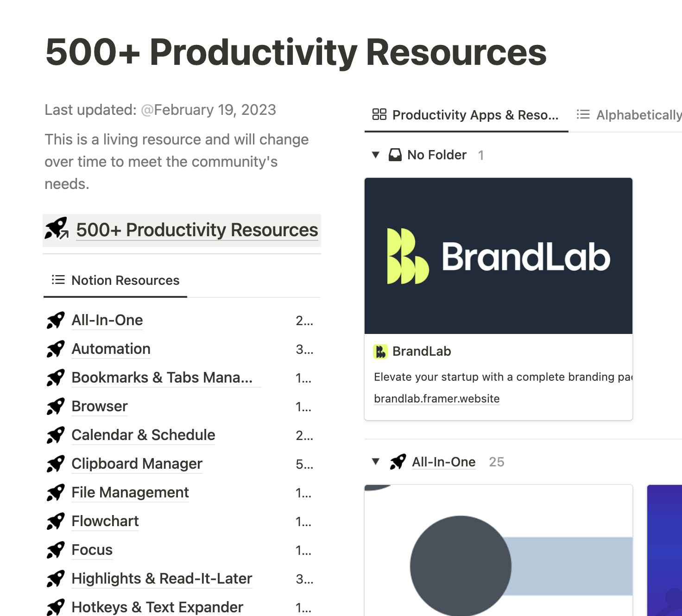This screenshot has height=616, width=682.
Task: Open the Highlights & Read-It-Later page
Action: pos(162,579)
